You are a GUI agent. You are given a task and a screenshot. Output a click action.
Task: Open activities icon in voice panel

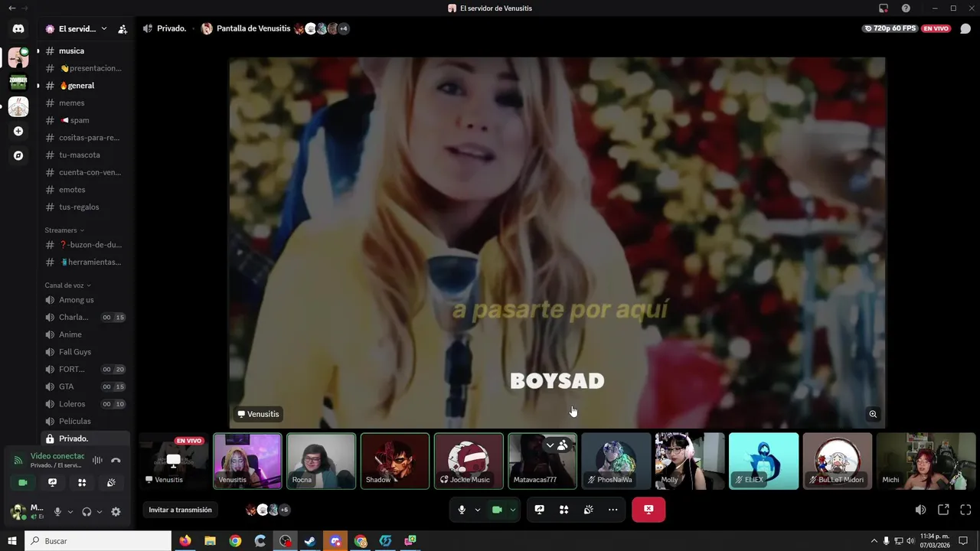coord(82,483)
